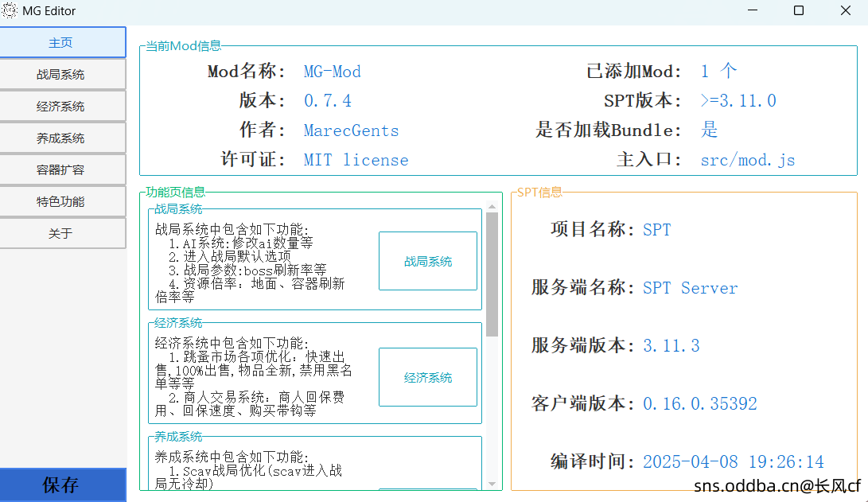Image resolution: width=868 pixels, height=502 pixels.
Task: Click the author value MarecGents
Action: (x=351, y=130)
